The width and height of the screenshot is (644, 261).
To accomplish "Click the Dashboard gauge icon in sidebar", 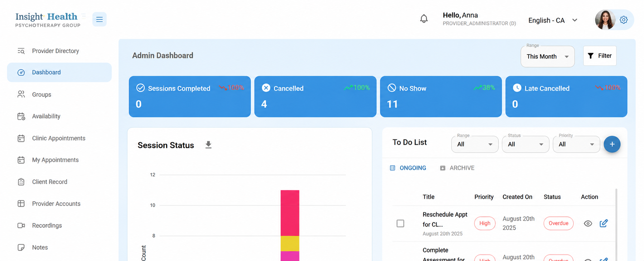I will click(x=21, y=73).
